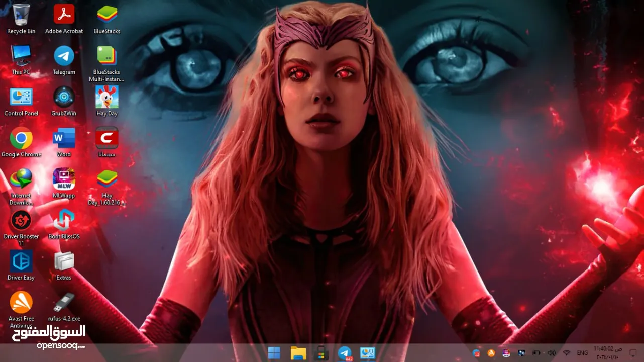
Task: Open the Recycle Bin desktop icon
Action: pyautogui.click(x=21, y=19)
